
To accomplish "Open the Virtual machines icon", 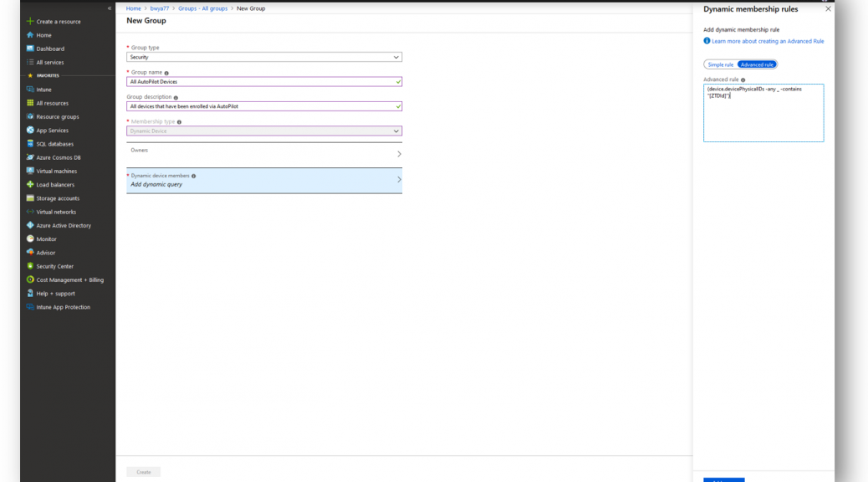I will coord(30,171).
